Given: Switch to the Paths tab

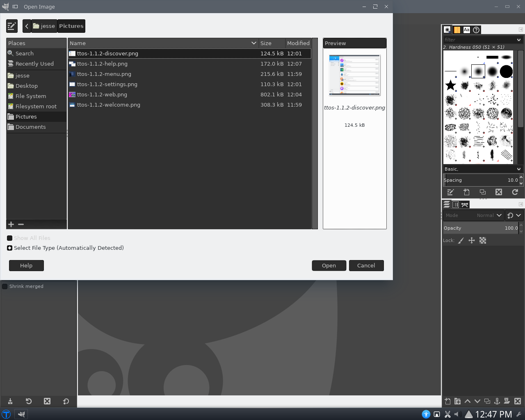Looking at the screenshot, I should (x=465, y=204).
